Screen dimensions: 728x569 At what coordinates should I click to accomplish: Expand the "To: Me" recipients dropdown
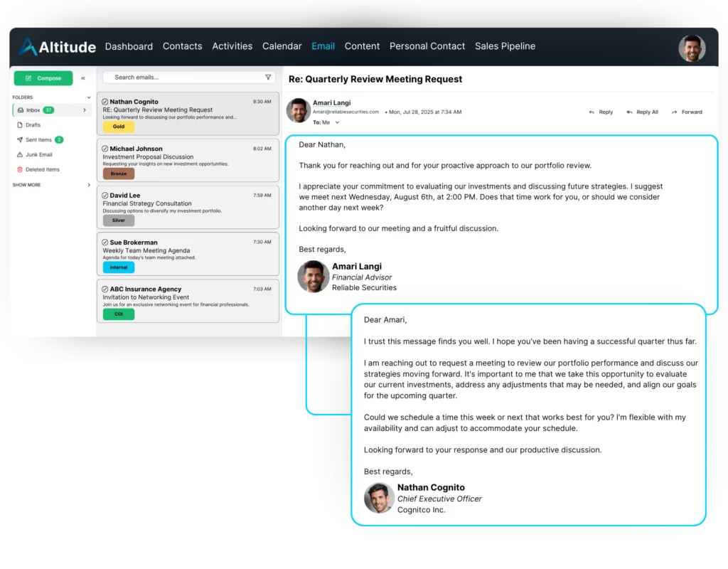tap(337, 122)
